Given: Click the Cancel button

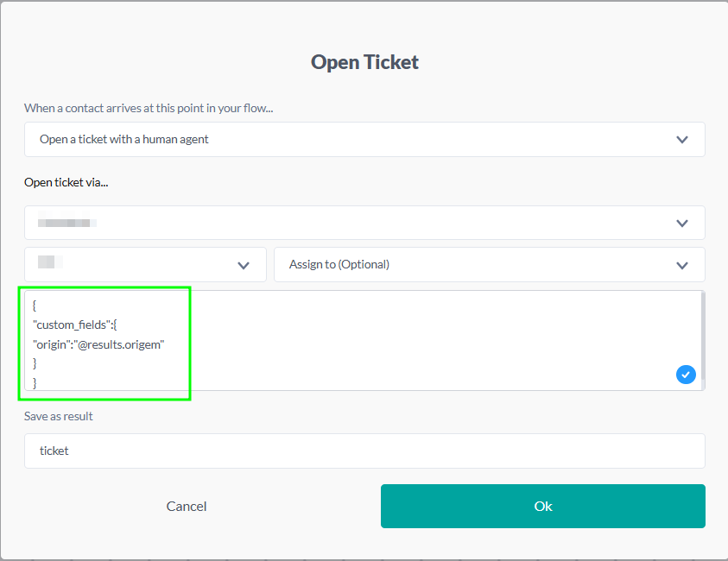Looking at the screenshot, I should coord(187,507).
